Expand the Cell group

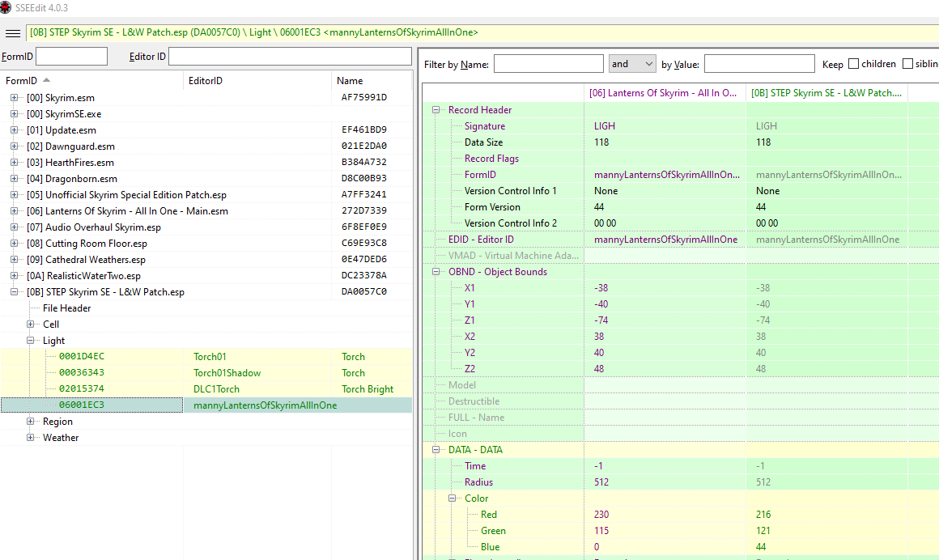[30, 324]
